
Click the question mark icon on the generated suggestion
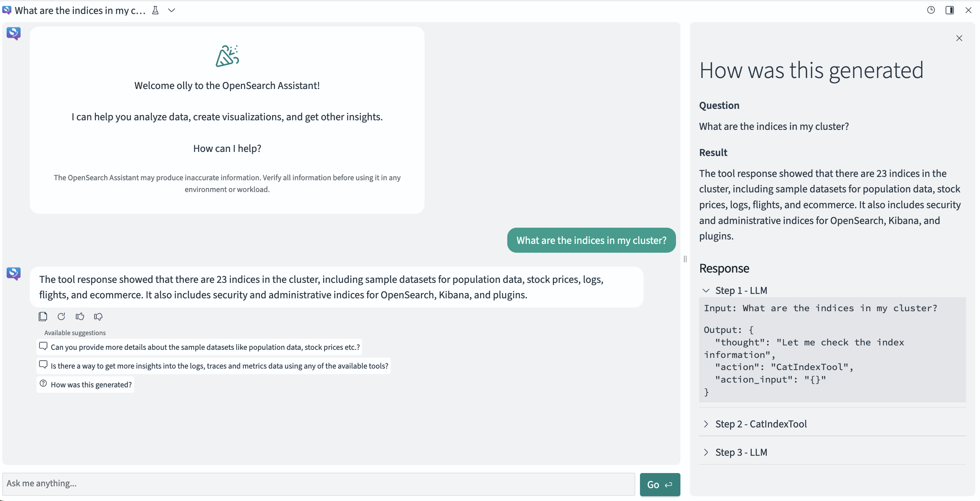[x=43, y=384]
